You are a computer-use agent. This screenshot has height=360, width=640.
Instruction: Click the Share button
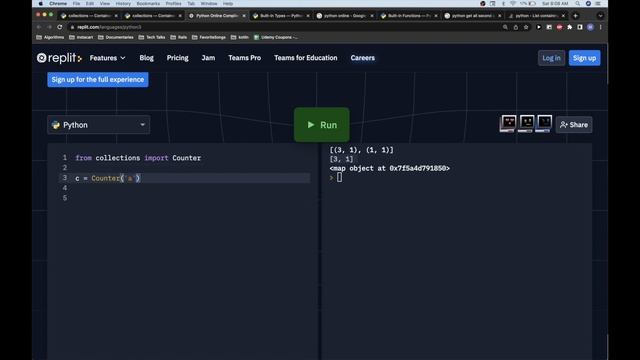point(574,125)
